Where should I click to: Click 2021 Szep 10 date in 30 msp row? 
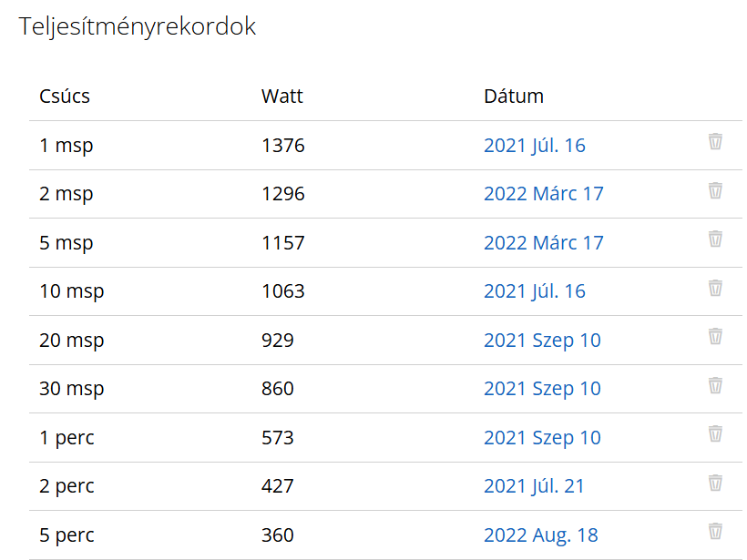coord(542,389)
